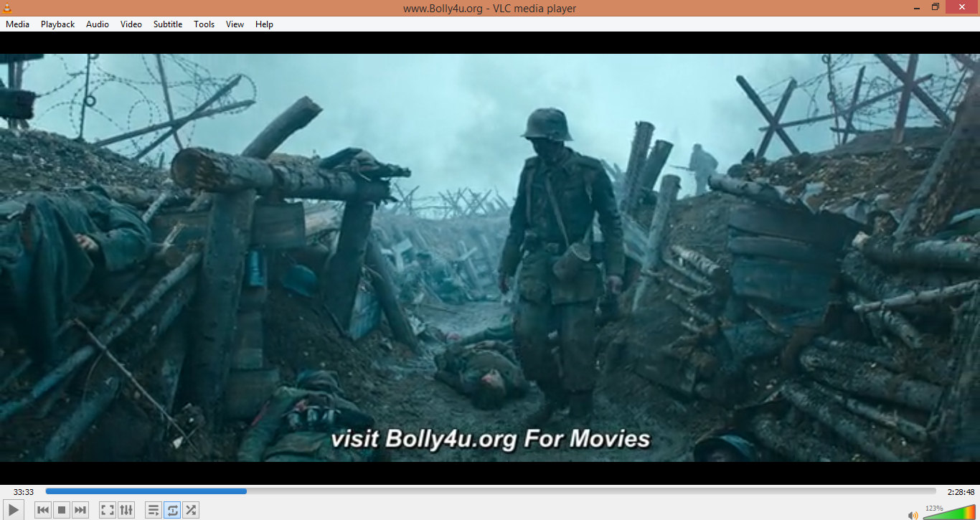
Task: Open the Media menu
Action: click(18, 24)
